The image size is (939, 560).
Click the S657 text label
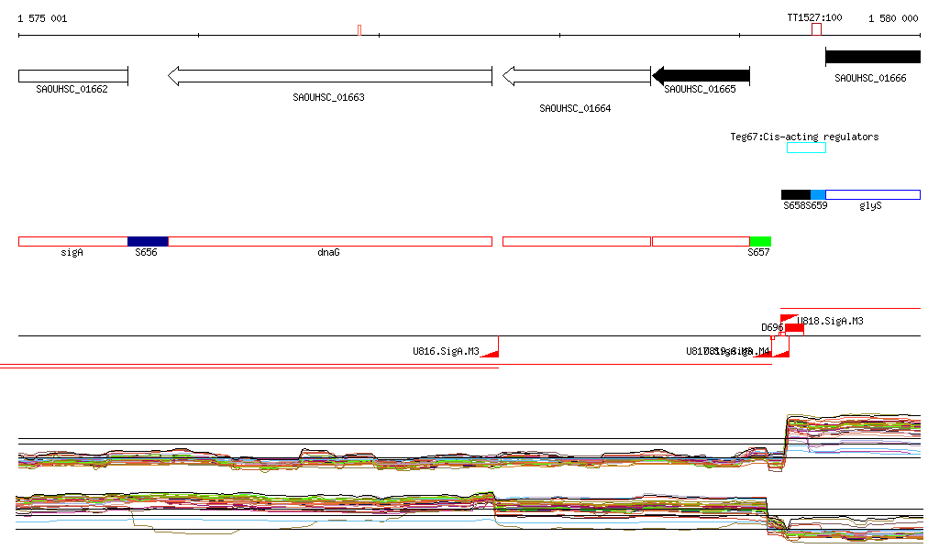(x=758, y=252)
